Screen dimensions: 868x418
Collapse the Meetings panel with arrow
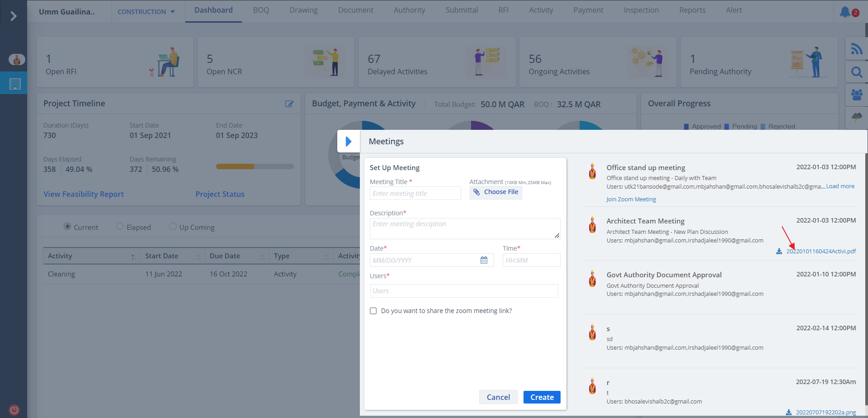coord(349,142)
